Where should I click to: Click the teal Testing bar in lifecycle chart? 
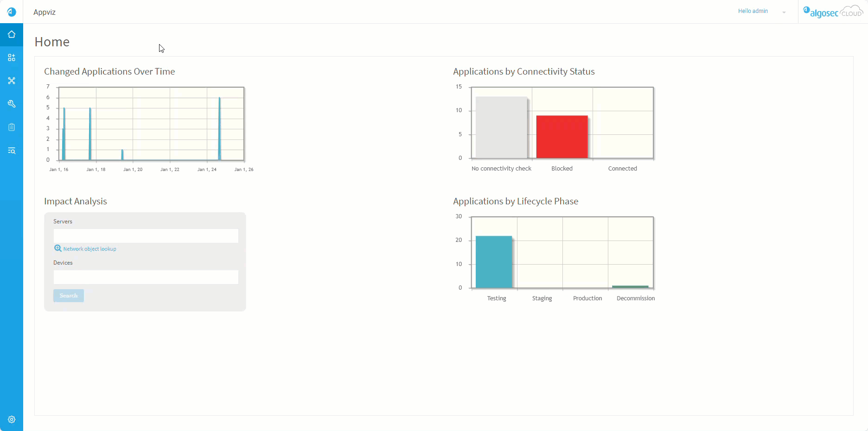click(x=494, y=262)
